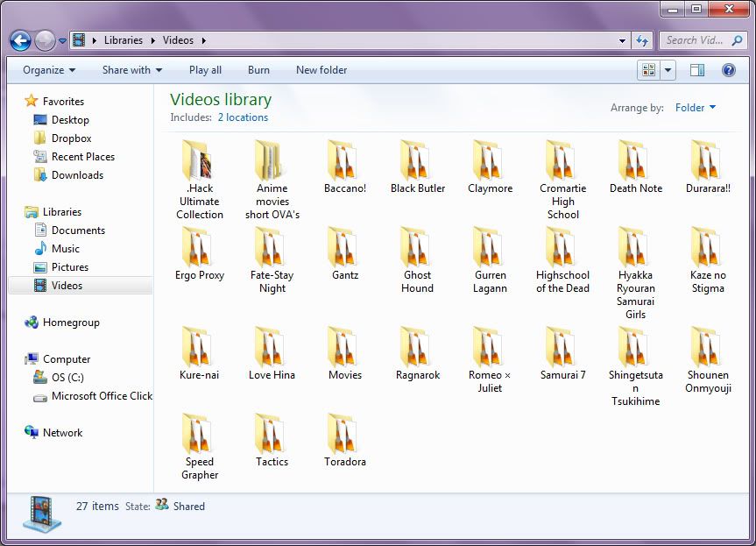This screenshot has height=546, width=756.
Task: Select the Shingetsutan Tsukihime folder
Action: (635, 366)
